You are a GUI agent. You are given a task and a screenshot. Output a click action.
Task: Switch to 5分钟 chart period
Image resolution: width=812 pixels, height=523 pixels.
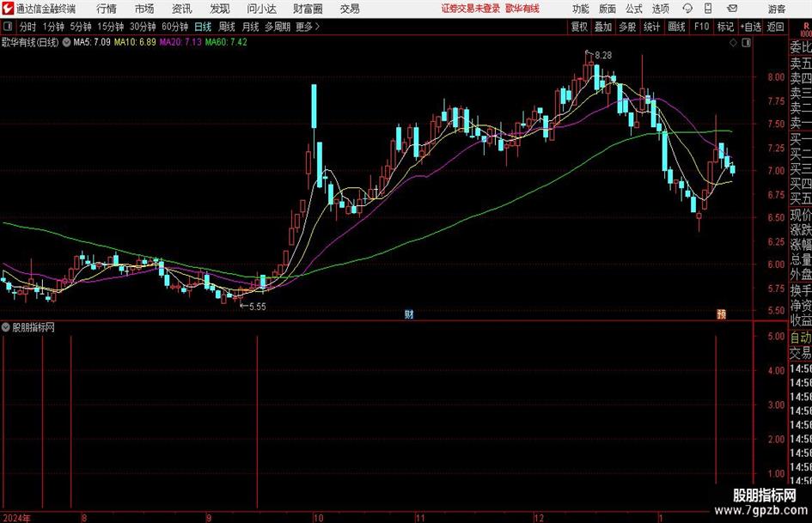point(80,27)
